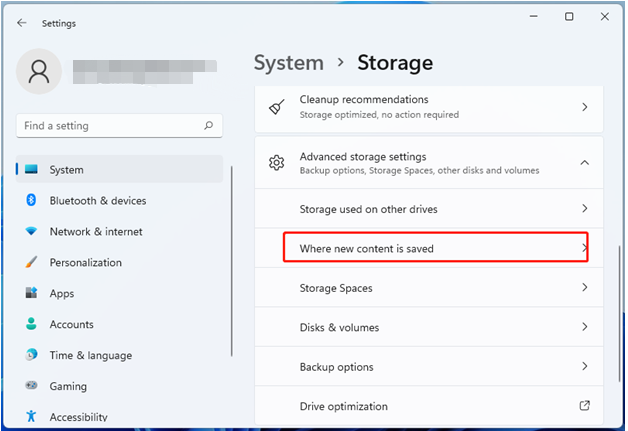The height and width of the screenshot is (431, 628).
Task: Go to Accounts in sidebar
Action: [x=71, y=325]
